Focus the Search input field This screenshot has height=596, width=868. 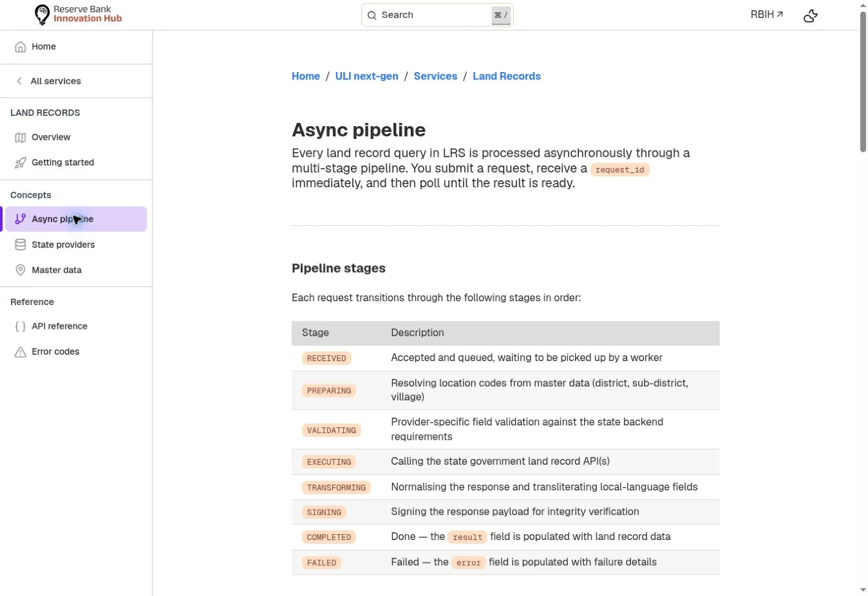tap(437, 15)
